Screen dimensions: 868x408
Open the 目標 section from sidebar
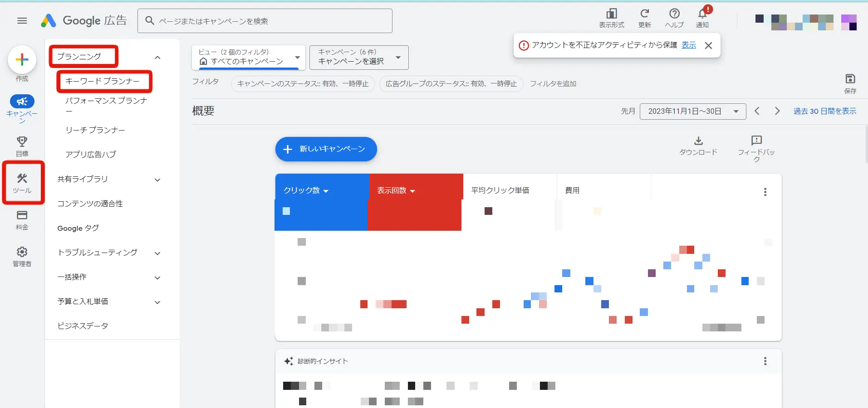pos(21,142)
